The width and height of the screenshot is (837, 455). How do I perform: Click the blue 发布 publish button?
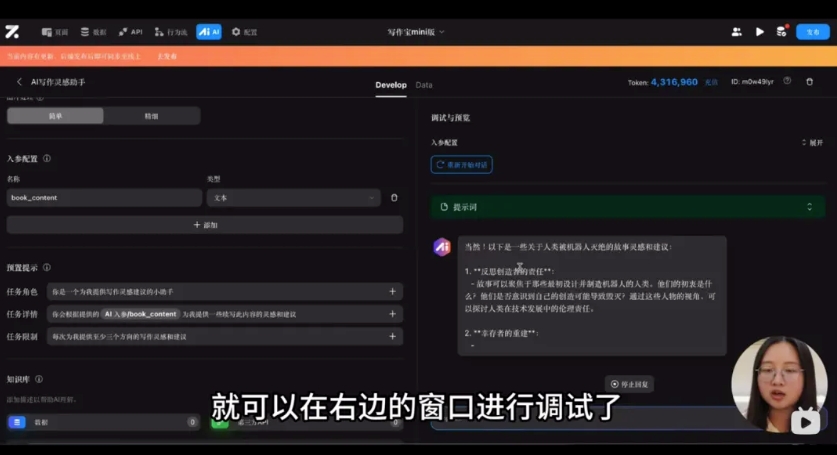tap(812, 32)
